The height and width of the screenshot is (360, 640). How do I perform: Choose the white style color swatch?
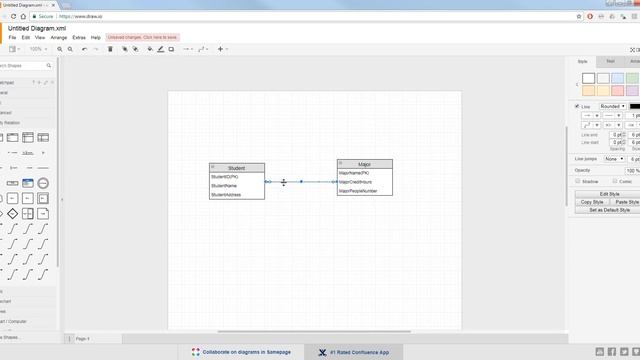(x=588, y=78)
